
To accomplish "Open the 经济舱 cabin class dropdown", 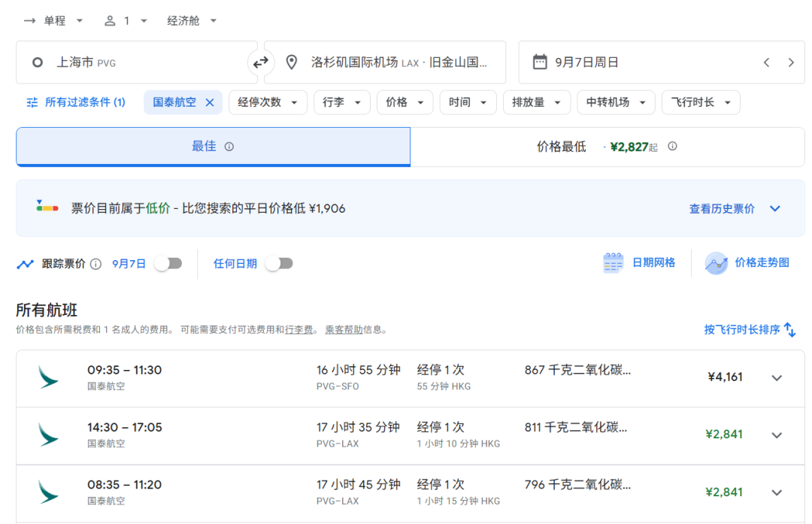I will coord(192,21).
